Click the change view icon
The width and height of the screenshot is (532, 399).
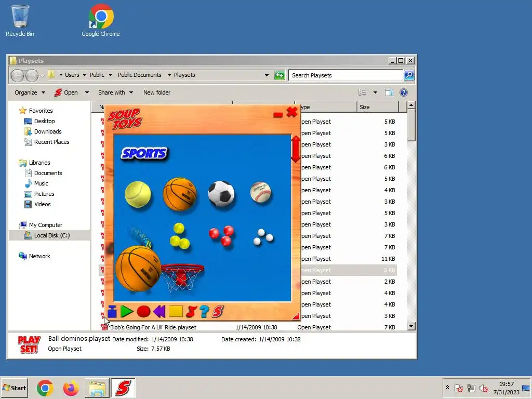pos(362,92)
